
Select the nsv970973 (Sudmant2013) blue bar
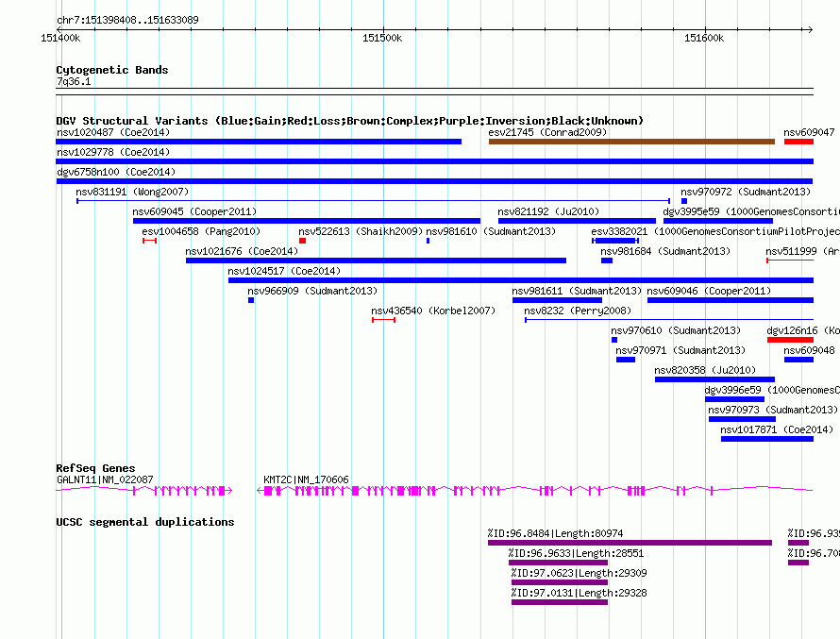742,419
